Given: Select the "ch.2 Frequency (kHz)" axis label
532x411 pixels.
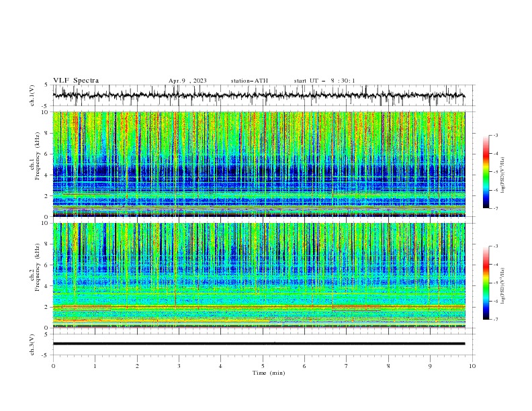Looking at the screenshot, I should [x=36, y=267].
